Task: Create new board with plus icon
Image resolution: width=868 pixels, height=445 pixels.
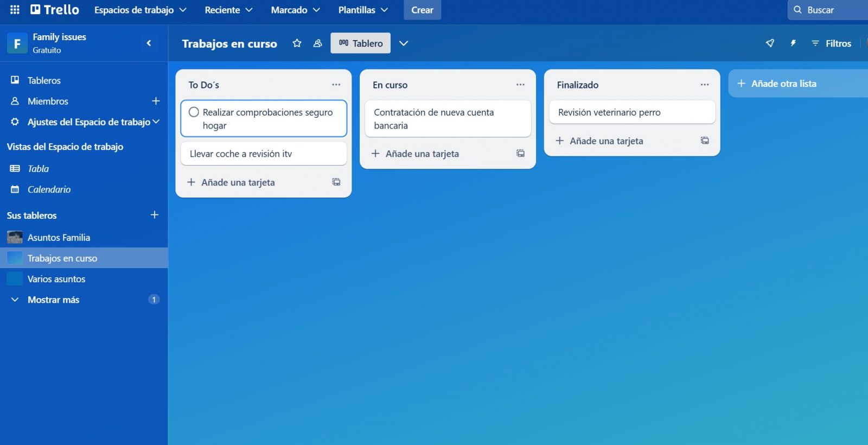Action: coord(155,215)
